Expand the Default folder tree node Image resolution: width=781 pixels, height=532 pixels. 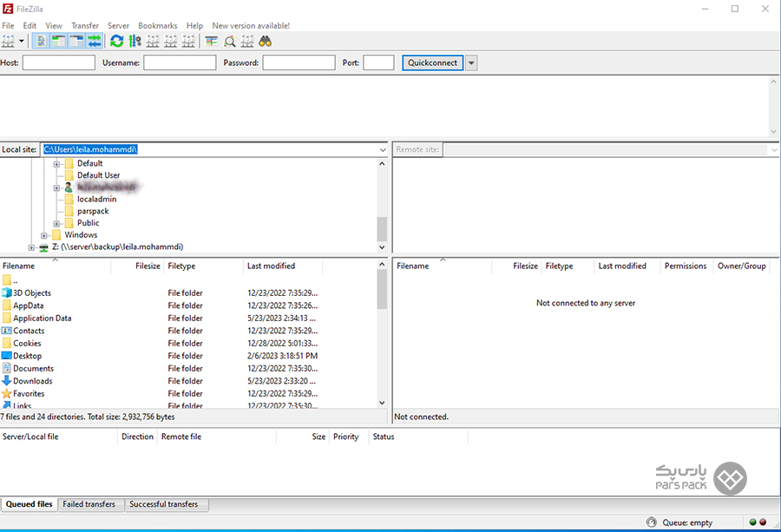[56, 163]
